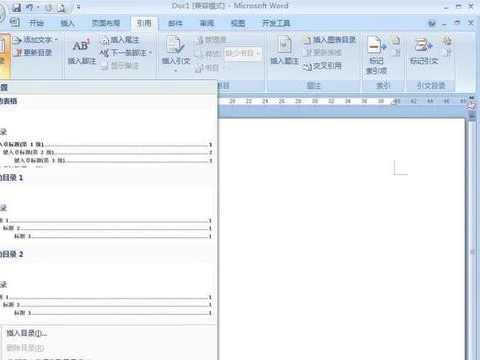Image resolution: width=480 pixels, height=360 pixels.
Task: Switch to the 页面布局 (Page Layout) tab
Action: coord(106,23)
